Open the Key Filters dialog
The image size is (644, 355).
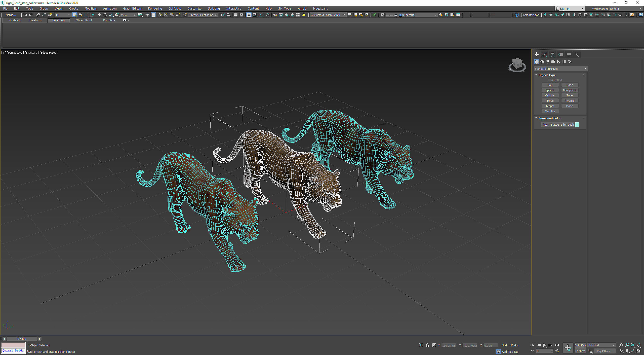point(604,351)
